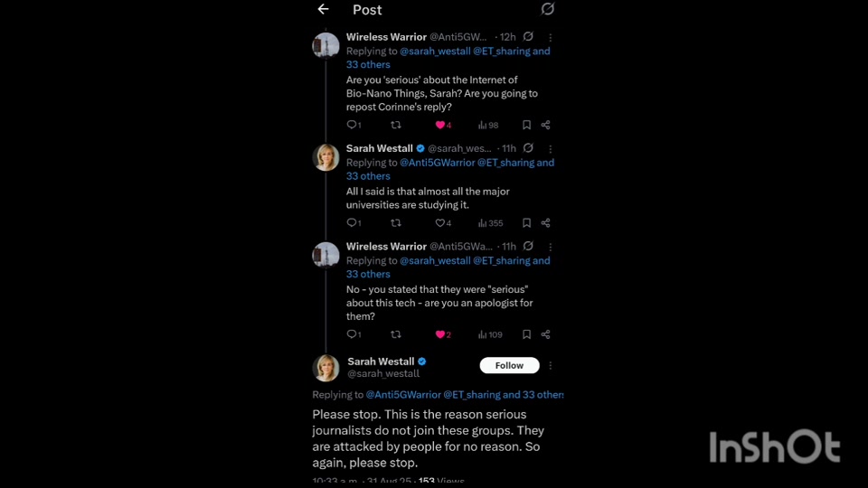Unlike the 'apologist' tweet with 2 likes
This screenshot has height=488, width=868.
pos(442,334)
